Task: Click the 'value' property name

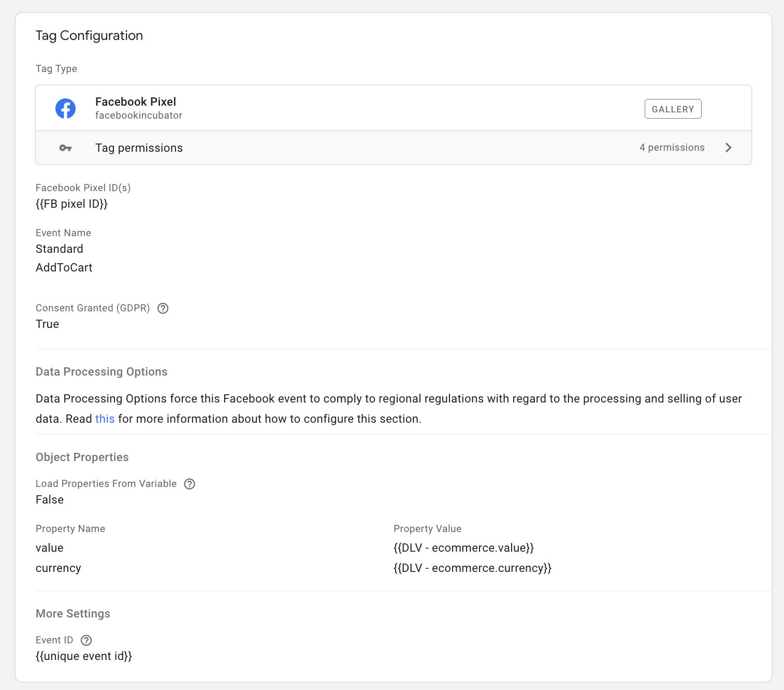Action: click(50, 548)
